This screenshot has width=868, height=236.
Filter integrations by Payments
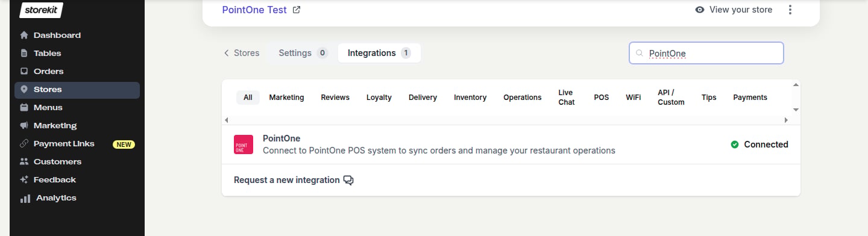(750, 98)
